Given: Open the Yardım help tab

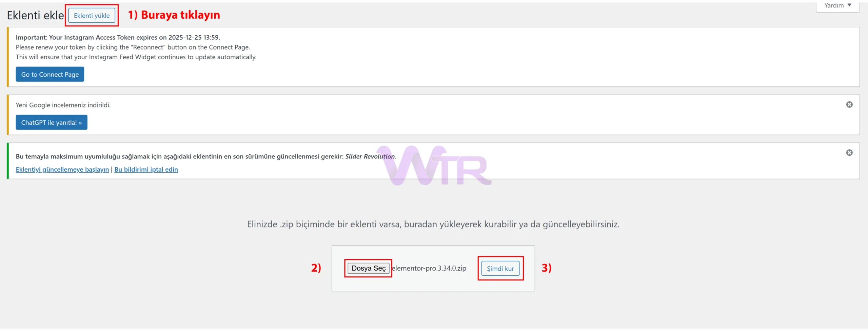Looking at the screenshot, I should pyautogui.click(x=834, y=5).
